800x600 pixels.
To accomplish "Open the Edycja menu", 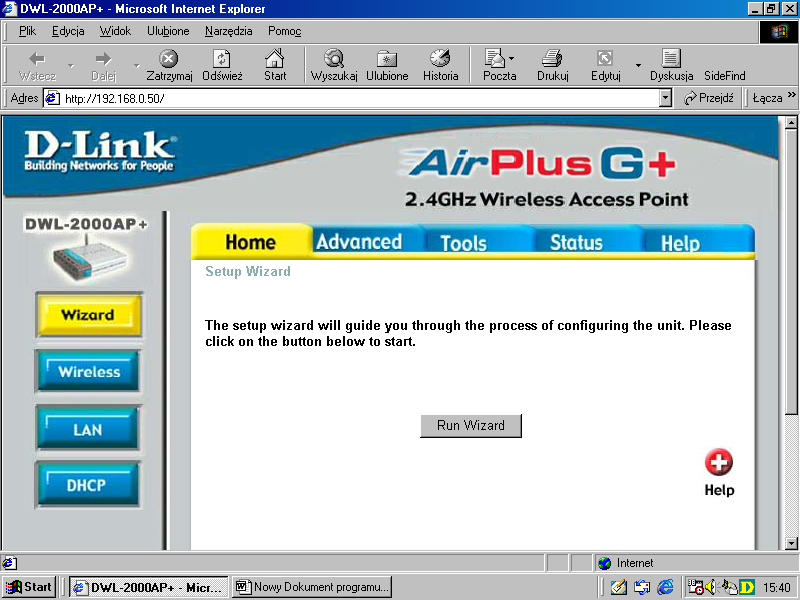I will (x=68, y=31).
